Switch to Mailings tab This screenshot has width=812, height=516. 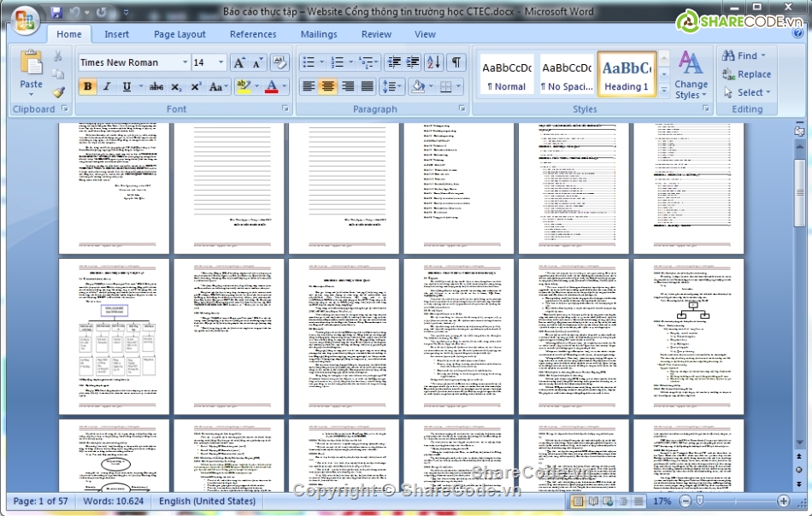tap(319, 34)
